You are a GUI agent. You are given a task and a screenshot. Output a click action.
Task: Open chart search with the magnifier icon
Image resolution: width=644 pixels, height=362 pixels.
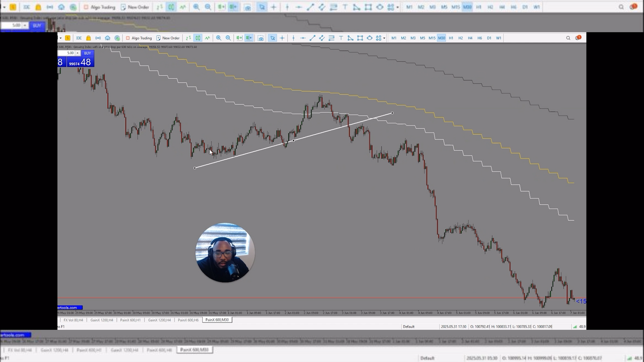(568, 38)
